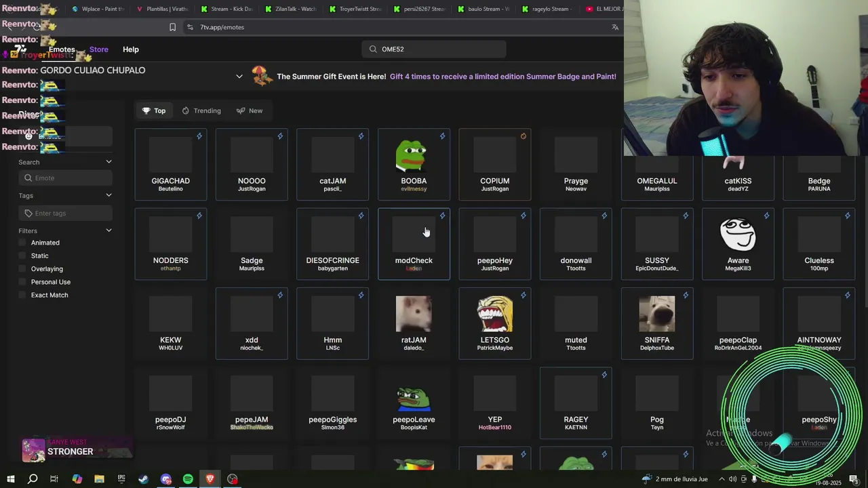
Task: Switch to the ZilanTalk browser tab
Action: coord(292,9)
